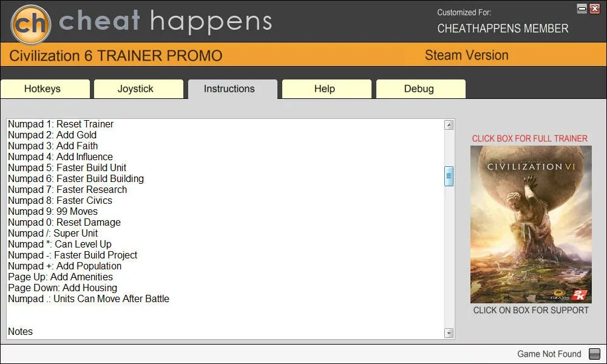Click the line Numpad 4: Add Influence
The height and width of the screenshot is (364, 607).
pos(60,157)
